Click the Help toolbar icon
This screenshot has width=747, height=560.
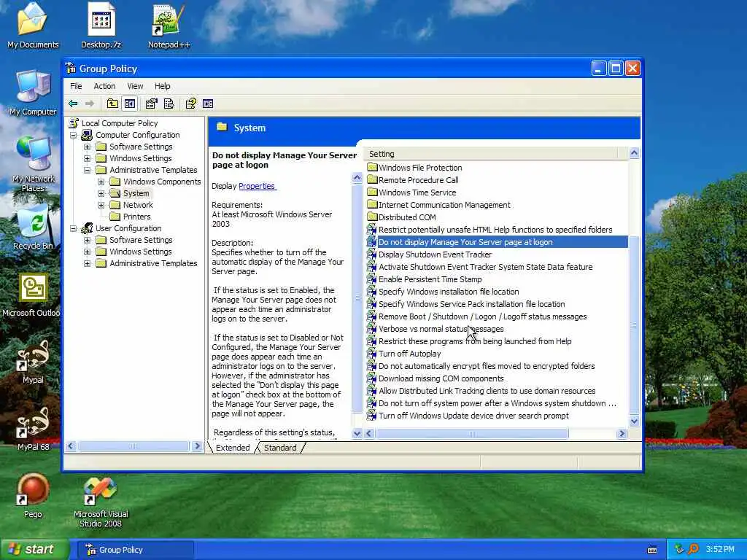(x=191, y=104)
